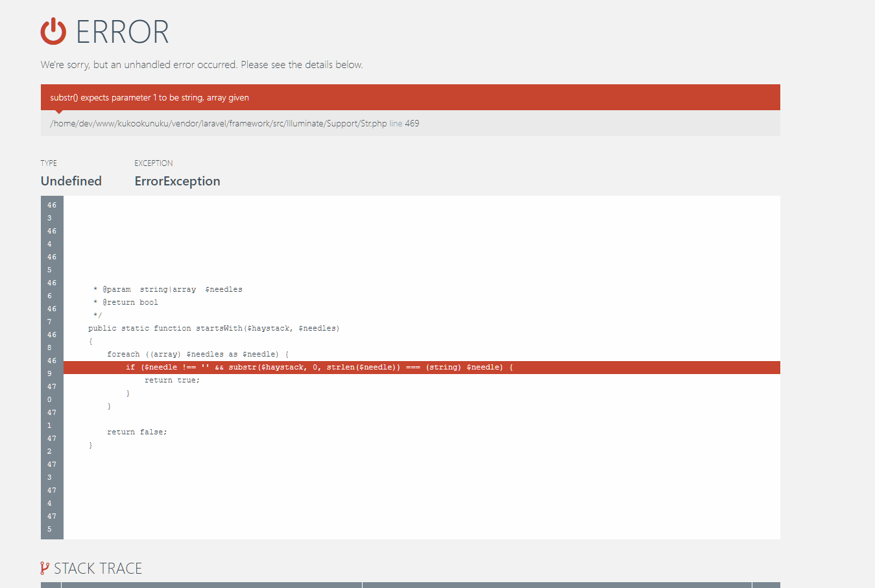Click the Undefined type label
875x588 pixels.
coord(71,181)
